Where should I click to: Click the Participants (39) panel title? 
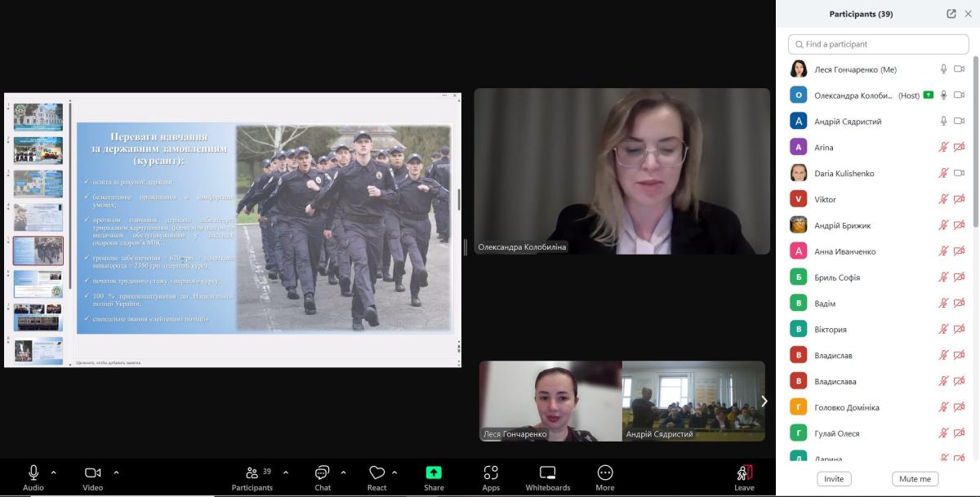[x=861, y=14]
